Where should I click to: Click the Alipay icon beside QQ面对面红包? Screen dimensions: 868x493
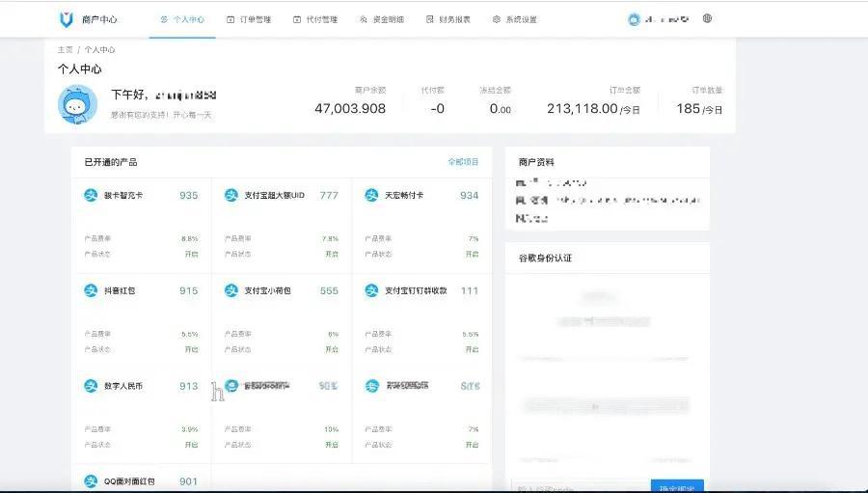click(x=91, y=481)
